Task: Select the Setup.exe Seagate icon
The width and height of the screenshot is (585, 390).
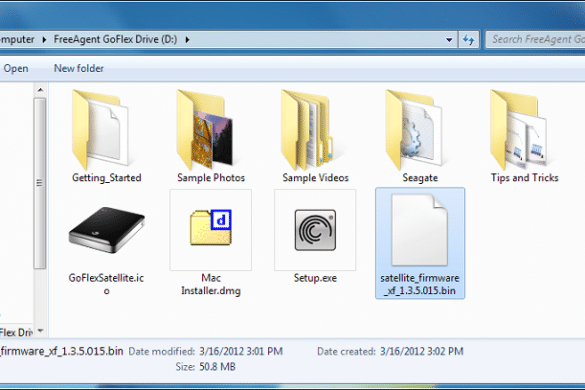Action: [315, 230]
